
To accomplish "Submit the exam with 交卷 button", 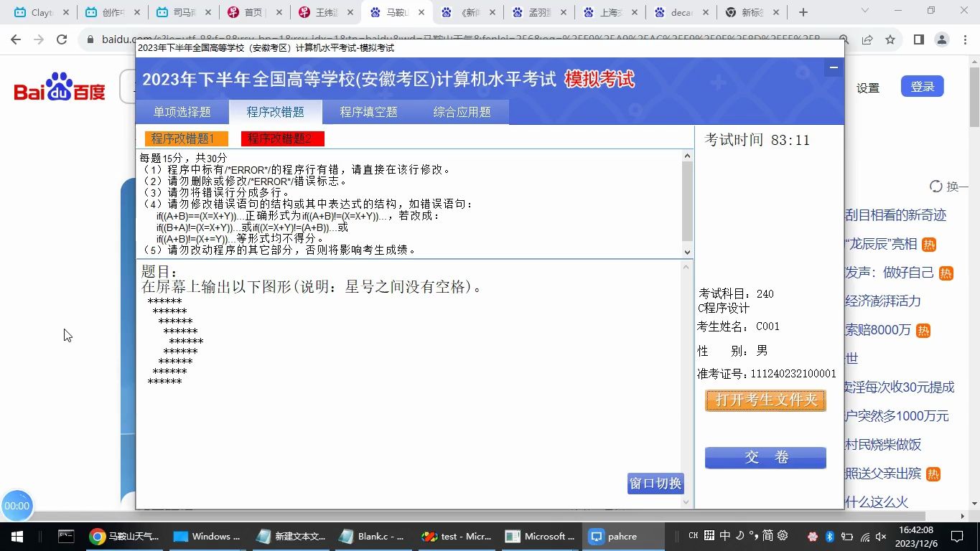I will tap(766, 458).
